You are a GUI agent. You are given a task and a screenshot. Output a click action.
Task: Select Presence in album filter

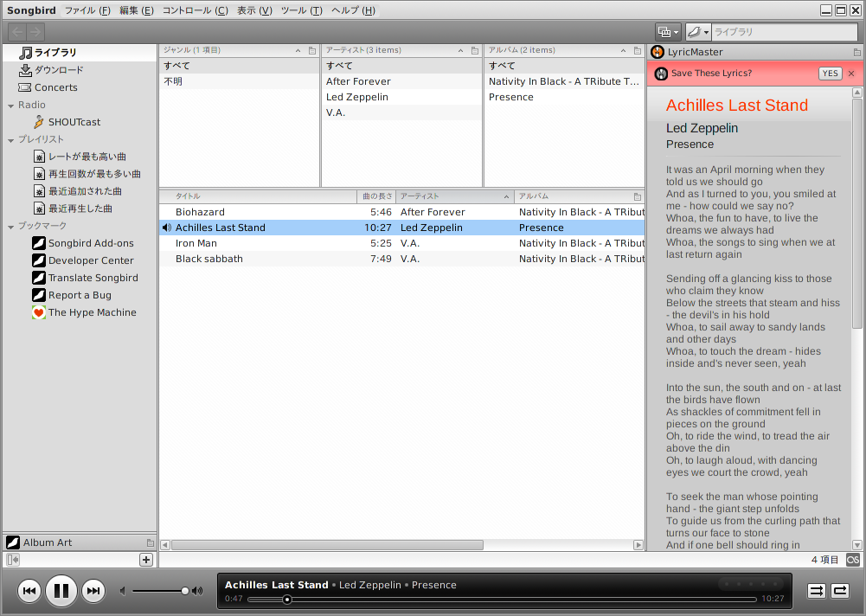564,97
